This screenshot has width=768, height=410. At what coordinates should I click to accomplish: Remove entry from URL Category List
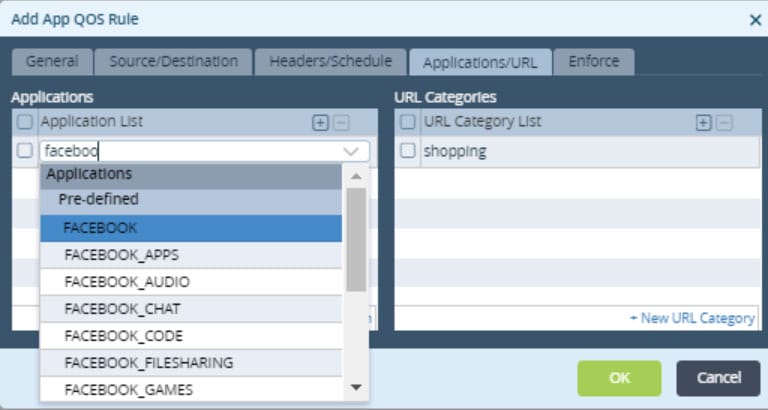click(724, 123)
